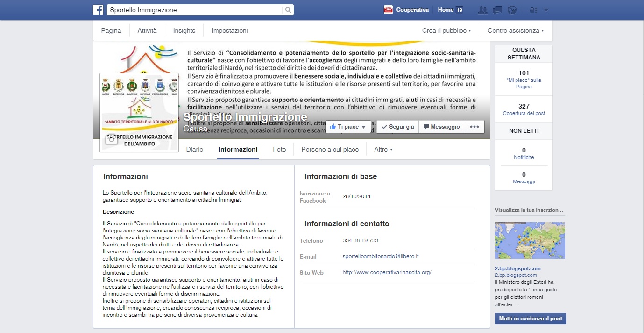The height and width of the screenshot is (333, 644).
Task: Click the Facebook logo icon
Action: (98, 10)
